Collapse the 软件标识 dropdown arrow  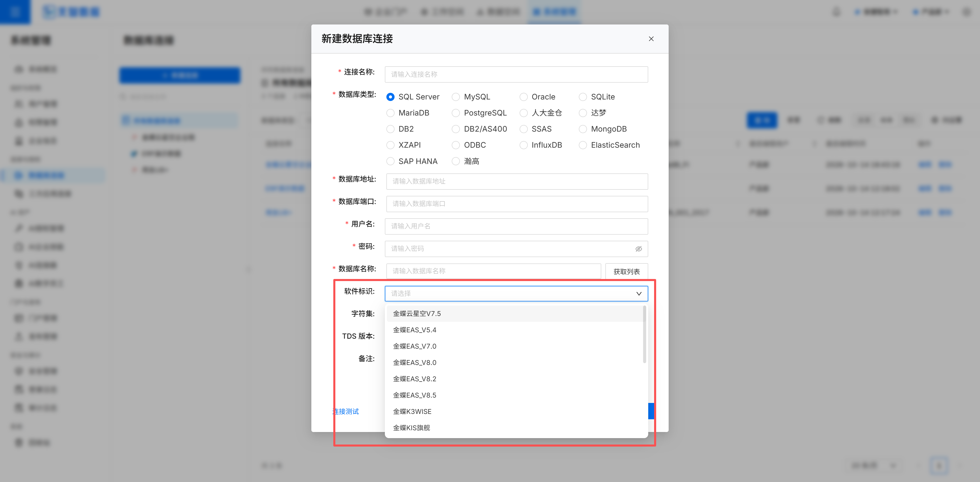[639, 294]
